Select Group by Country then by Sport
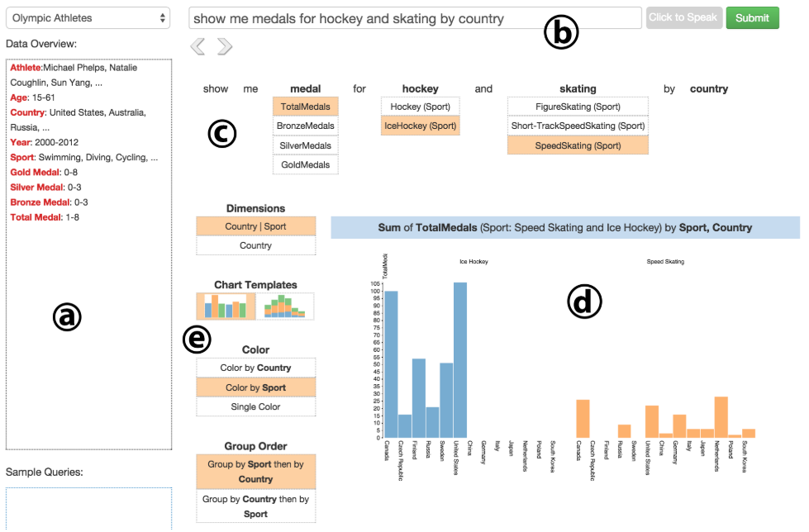Screen dimensions: 809x532 tap(255, 506)
